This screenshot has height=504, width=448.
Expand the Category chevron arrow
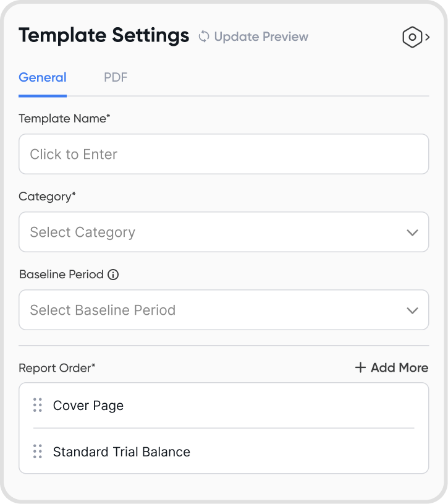(x=412, y=233)
